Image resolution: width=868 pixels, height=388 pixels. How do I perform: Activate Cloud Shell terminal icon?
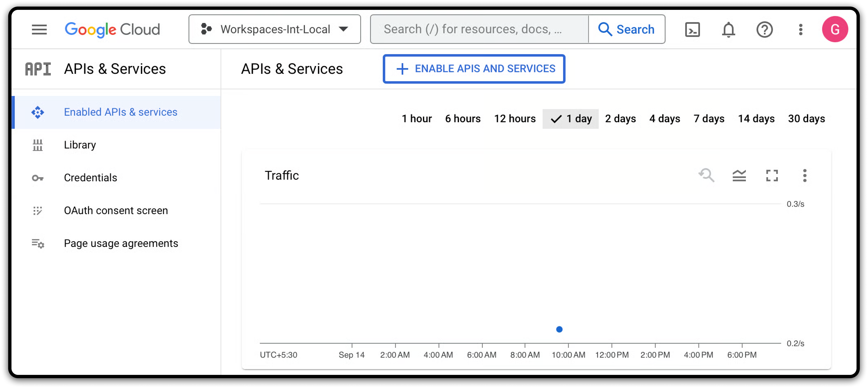click(x=692, y=29)
